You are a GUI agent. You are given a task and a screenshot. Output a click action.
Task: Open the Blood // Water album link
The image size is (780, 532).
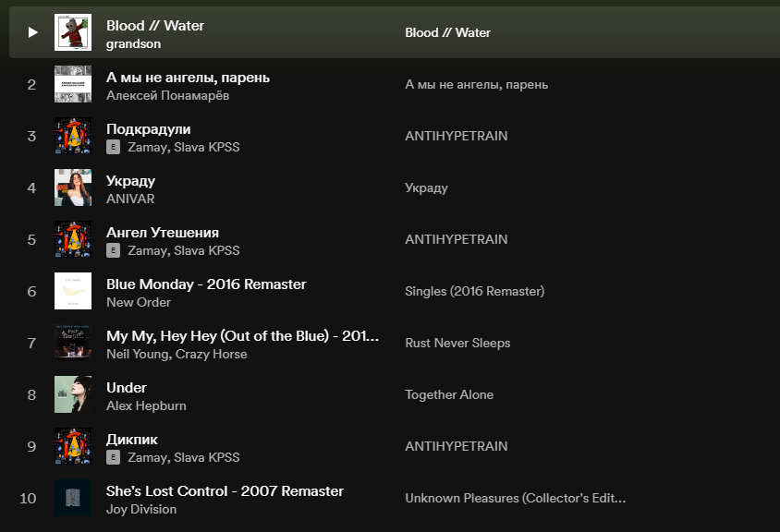pyautogui.click(x=447, y=32)
